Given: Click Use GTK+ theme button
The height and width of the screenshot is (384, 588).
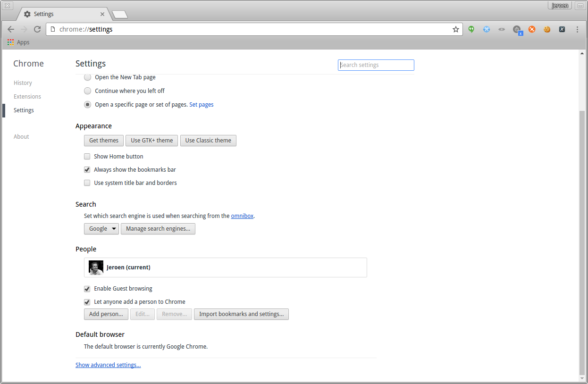Looking at the screenshot, I should pos(152,141).
